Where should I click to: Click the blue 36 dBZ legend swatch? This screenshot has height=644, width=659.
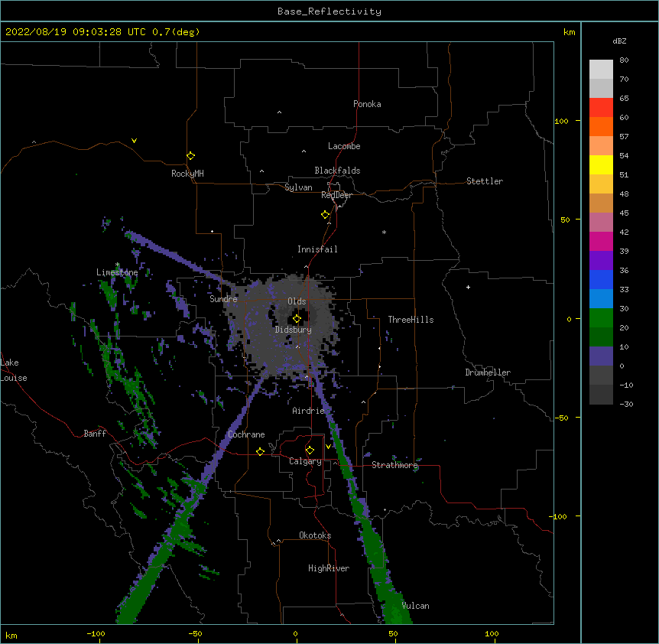click(601, 279)
